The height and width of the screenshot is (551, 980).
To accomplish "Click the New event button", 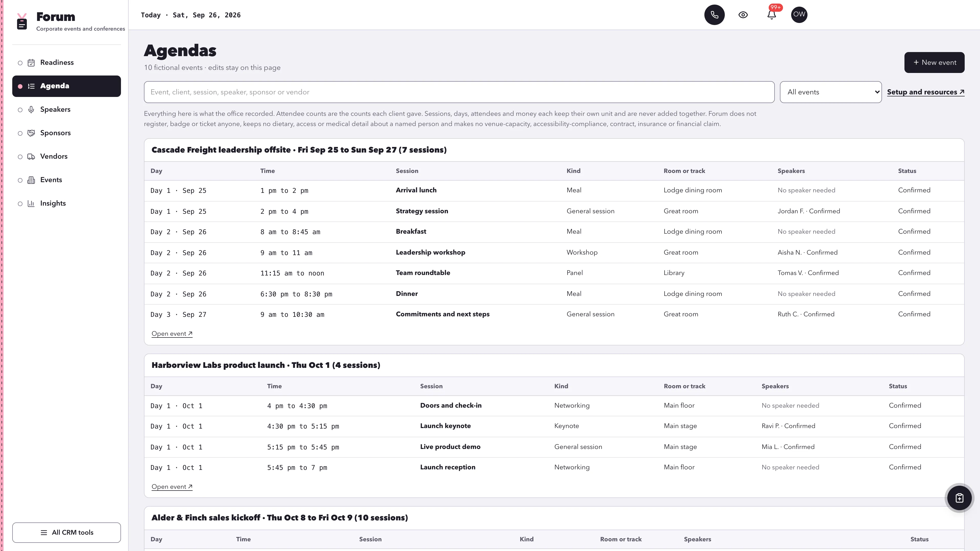I will [x=934, y=62].
